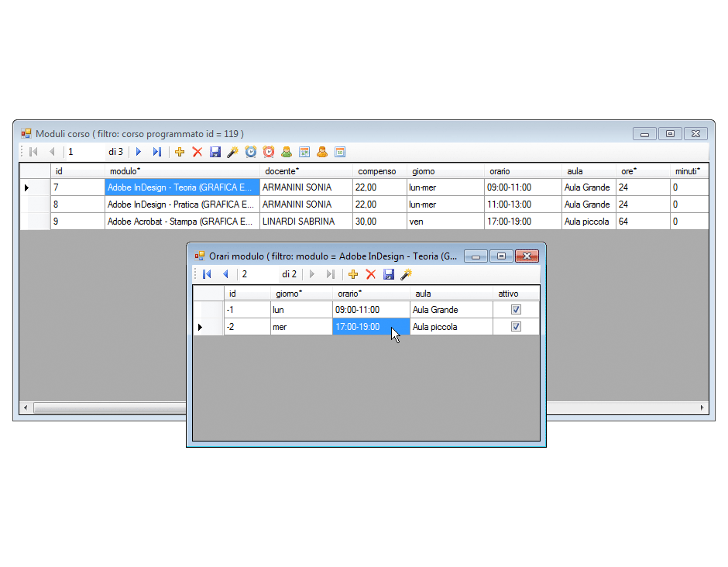
Task: Click the red alarm clock icon in Moduli corso
Action: [269, 152]
